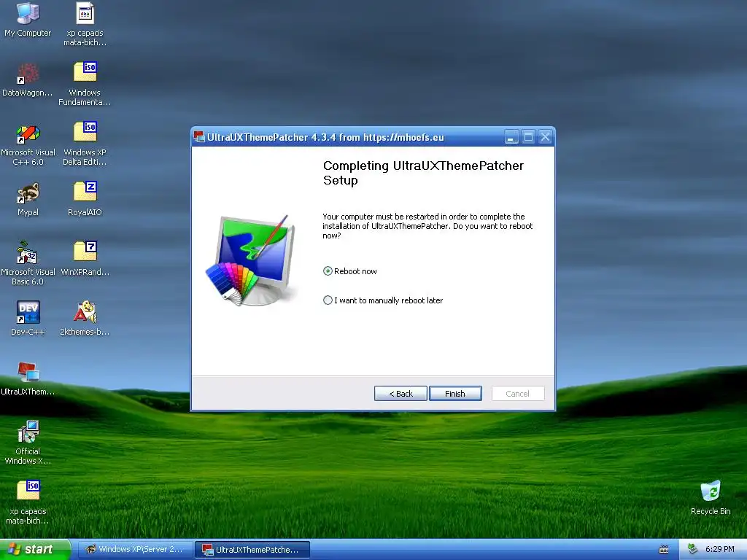
Task: Click the installer title bar app icon
Action: (x=198, y=137)
